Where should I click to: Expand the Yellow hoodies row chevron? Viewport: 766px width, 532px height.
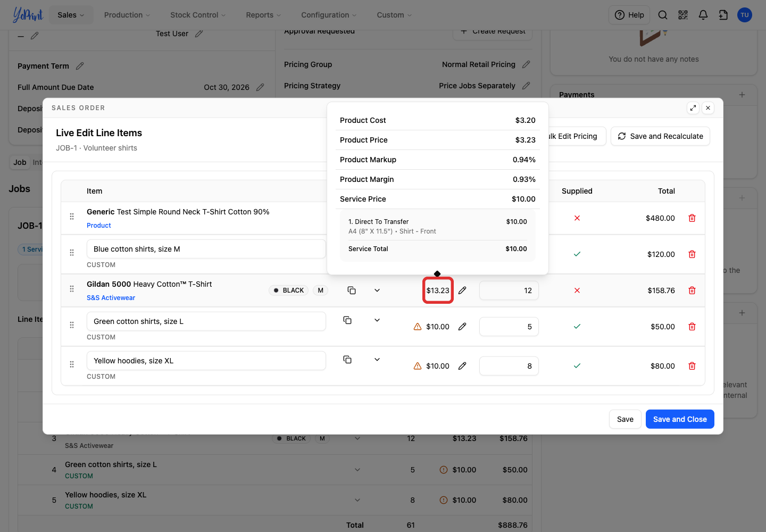point(377,360)
